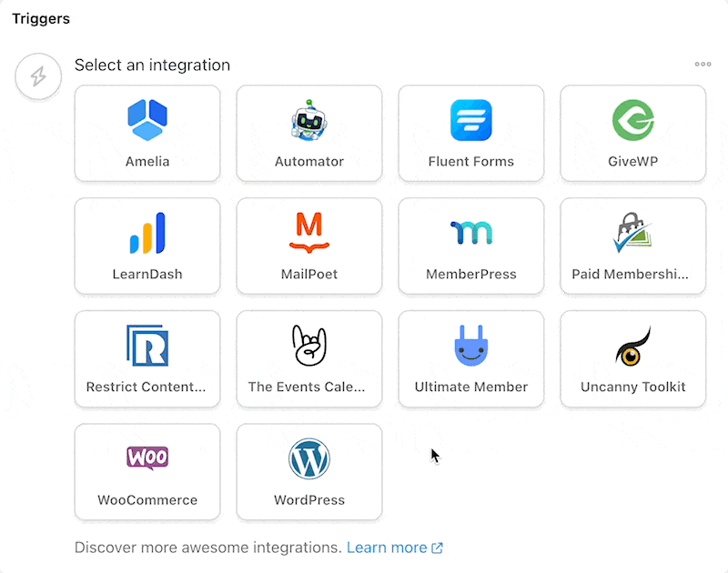Open the Learn more link

coord(395,548)
